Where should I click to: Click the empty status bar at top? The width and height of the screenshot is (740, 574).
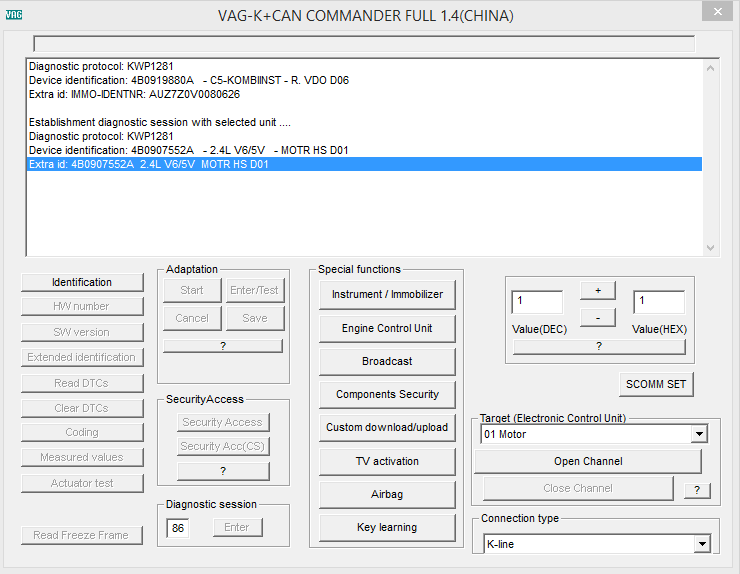(364, 44)
